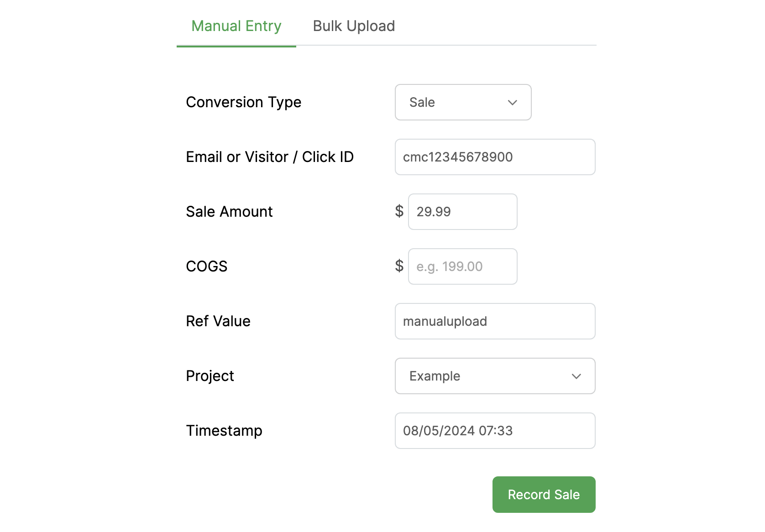
Task: Click the Project label text
Action: [x=210, y=376]
